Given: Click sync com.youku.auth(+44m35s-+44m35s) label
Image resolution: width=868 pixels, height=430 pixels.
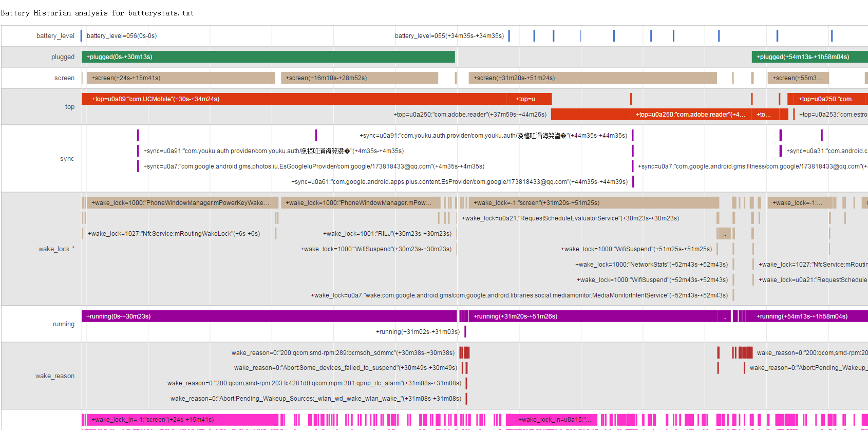Looking at the screenshot, I should coord(494,136).
